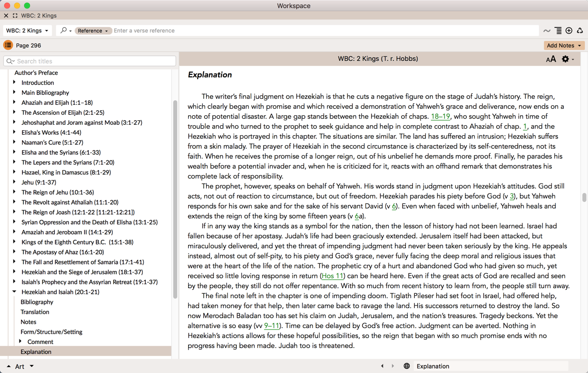Select Hazael, King in Damascus (8:1-29)
Image resolution: width=588 pixels, height=373 pixels.
[x=66, y=172]
